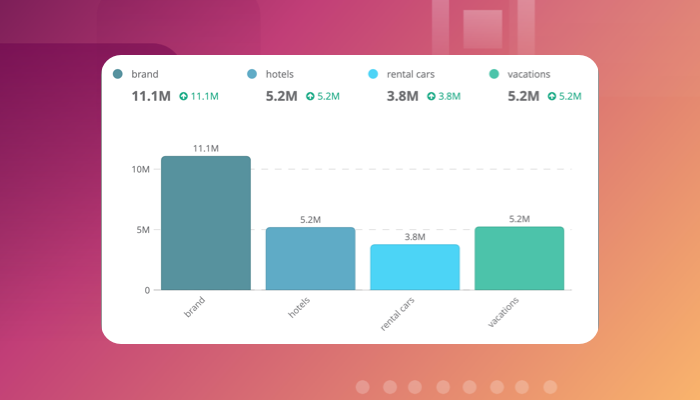This screenshot has height=400, width=700.
Task: Toggle the vacations series legend label
Action: [x=529, y=74]
